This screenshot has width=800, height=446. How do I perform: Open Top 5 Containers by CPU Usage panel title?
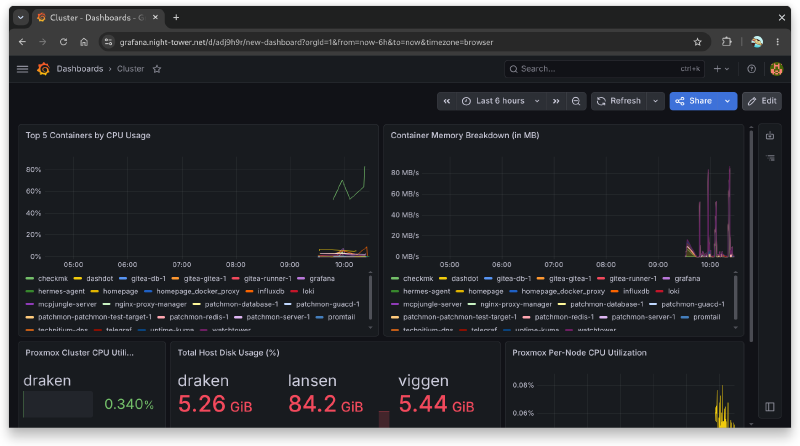[88, 135]
